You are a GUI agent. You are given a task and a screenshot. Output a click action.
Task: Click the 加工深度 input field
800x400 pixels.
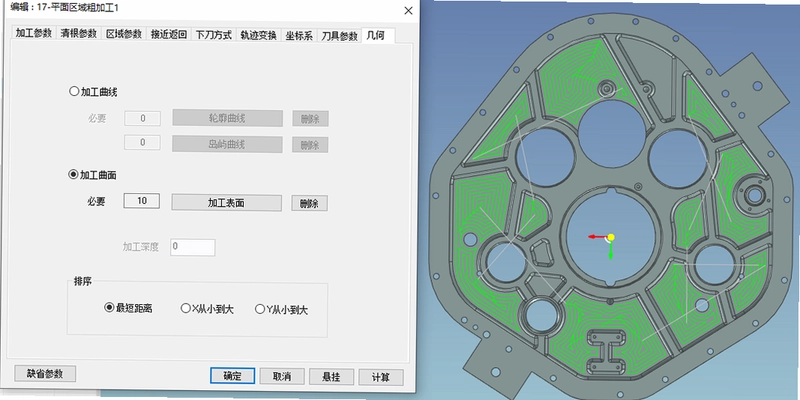tap(192, 247)
